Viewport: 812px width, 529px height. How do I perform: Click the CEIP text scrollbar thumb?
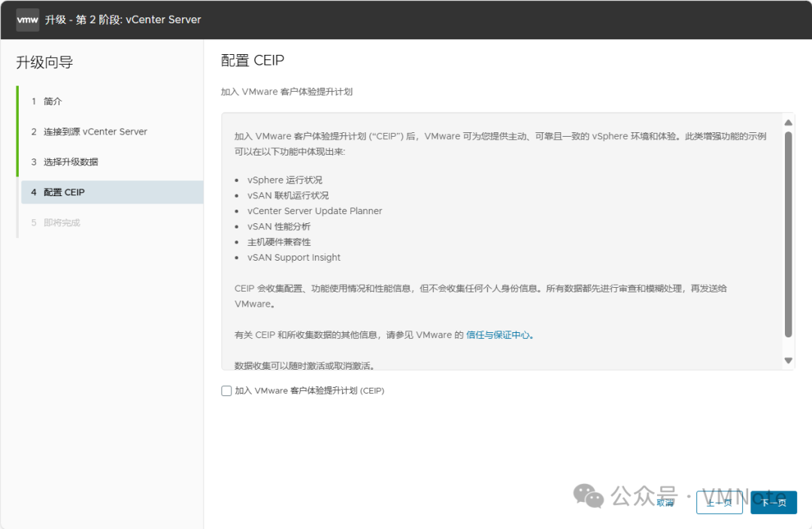[788, 234]
